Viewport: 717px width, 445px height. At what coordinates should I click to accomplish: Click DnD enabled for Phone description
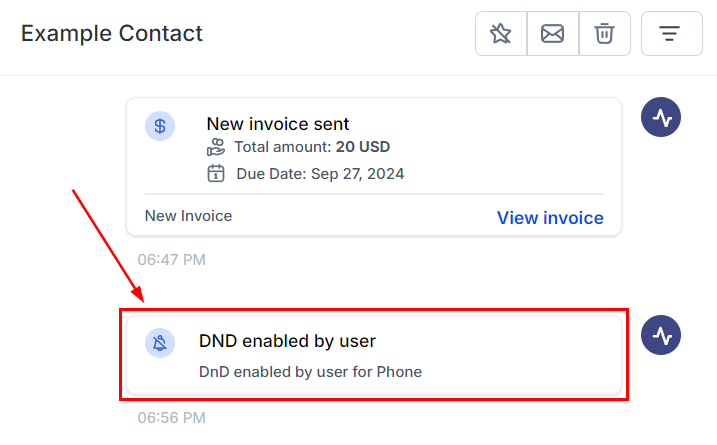point(310,372)
